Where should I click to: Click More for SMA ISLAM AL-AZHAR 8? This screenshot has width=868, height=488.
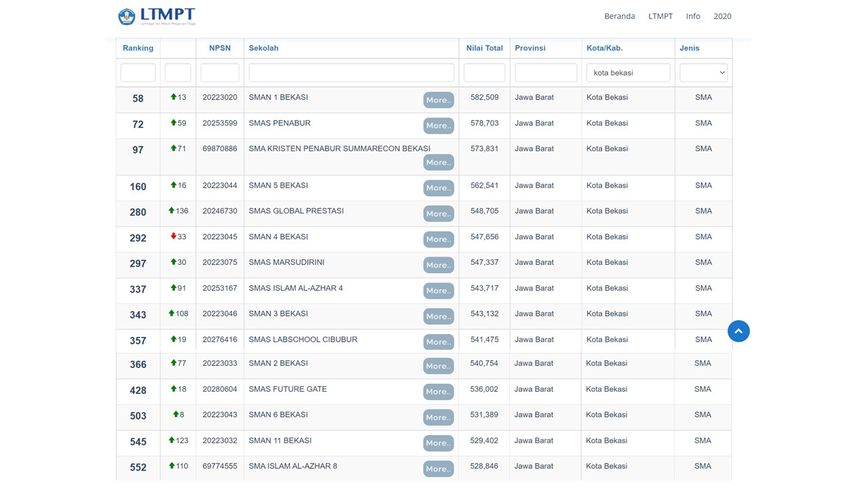(439, 469)
